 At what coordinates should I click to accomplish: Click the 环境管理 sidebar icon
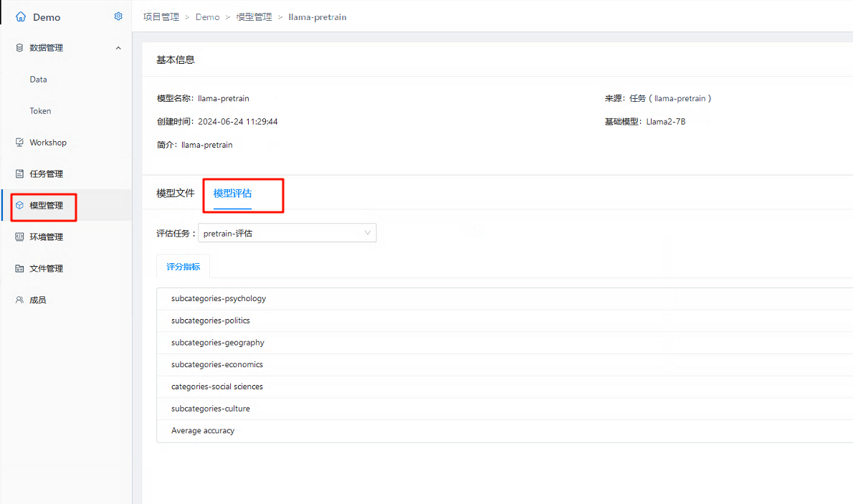20,237
